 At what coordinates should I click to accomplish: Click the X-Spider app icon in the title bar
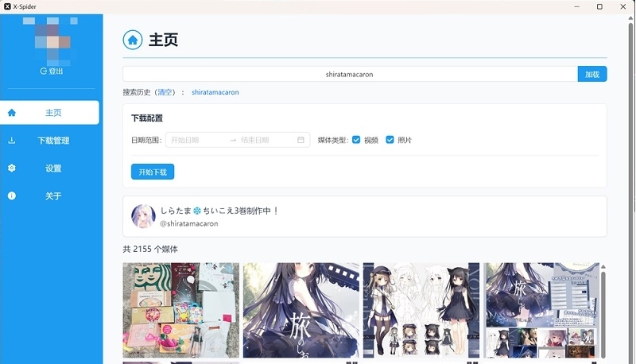[7, 6]
